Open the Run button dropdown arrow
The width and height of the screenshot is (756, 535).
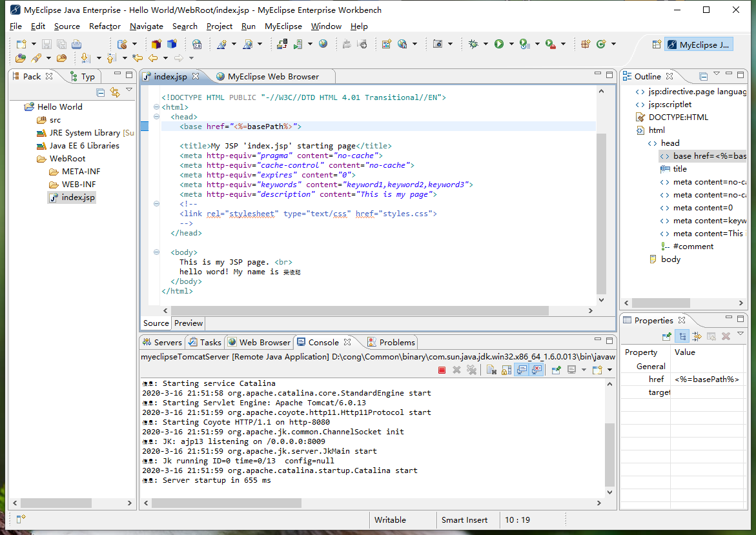(511, 44)
